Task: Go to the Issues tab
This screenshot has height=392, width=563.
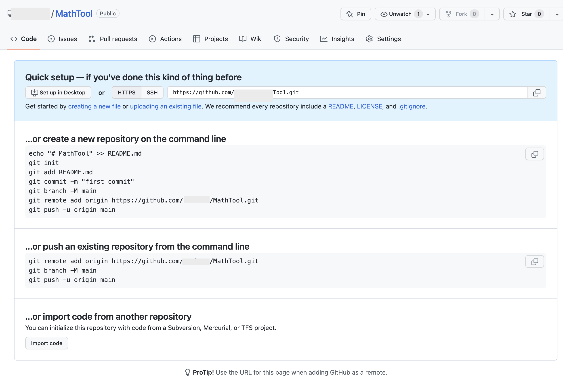Action: click(62, 39)
